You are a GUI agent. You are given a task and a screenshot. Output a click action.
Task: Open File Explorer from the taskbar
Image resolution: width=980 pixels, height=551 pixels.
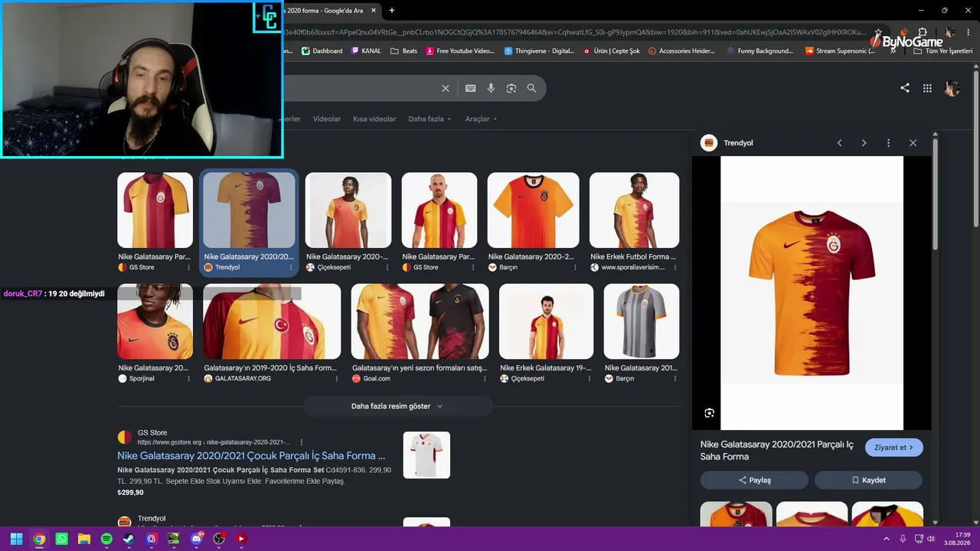(x=84, y=539)
